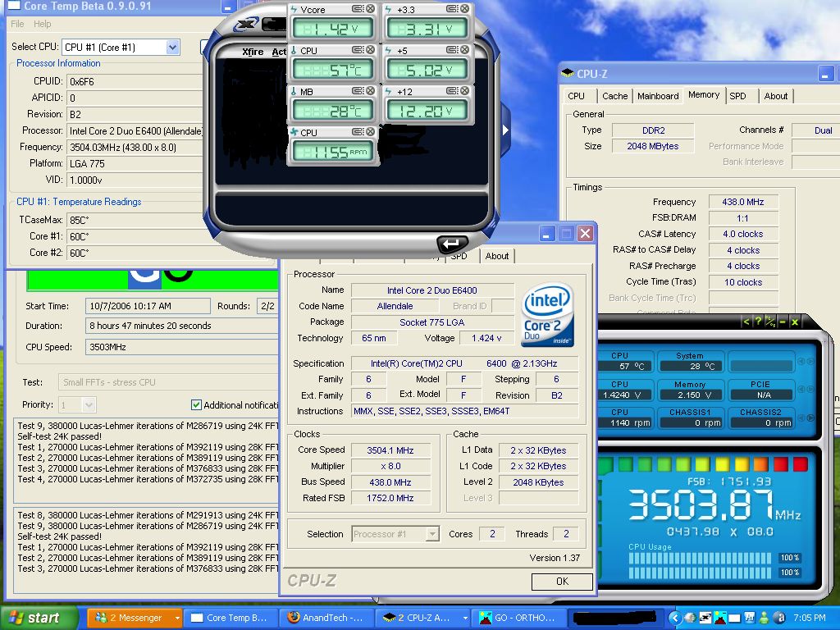Open the Xfire menu

tap(253, 52)
